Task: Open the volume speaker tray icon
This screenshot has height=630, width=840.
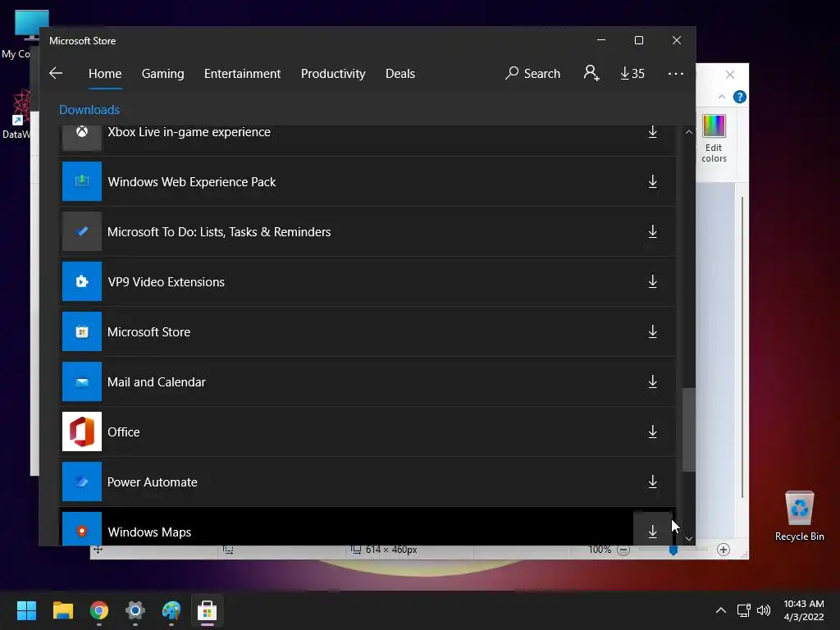Action: [764, 610]
